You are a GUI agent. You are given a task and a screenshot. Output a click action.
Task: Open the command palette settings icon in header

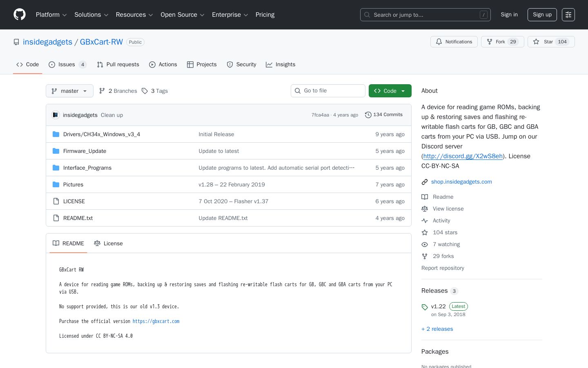pos(568,15)
